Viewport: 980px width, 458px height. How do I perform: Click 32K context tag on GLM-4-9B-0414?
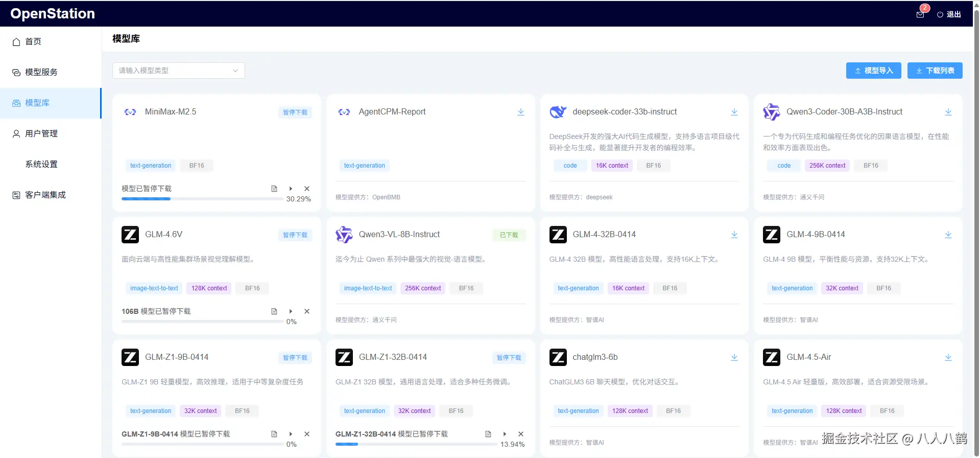842,288
